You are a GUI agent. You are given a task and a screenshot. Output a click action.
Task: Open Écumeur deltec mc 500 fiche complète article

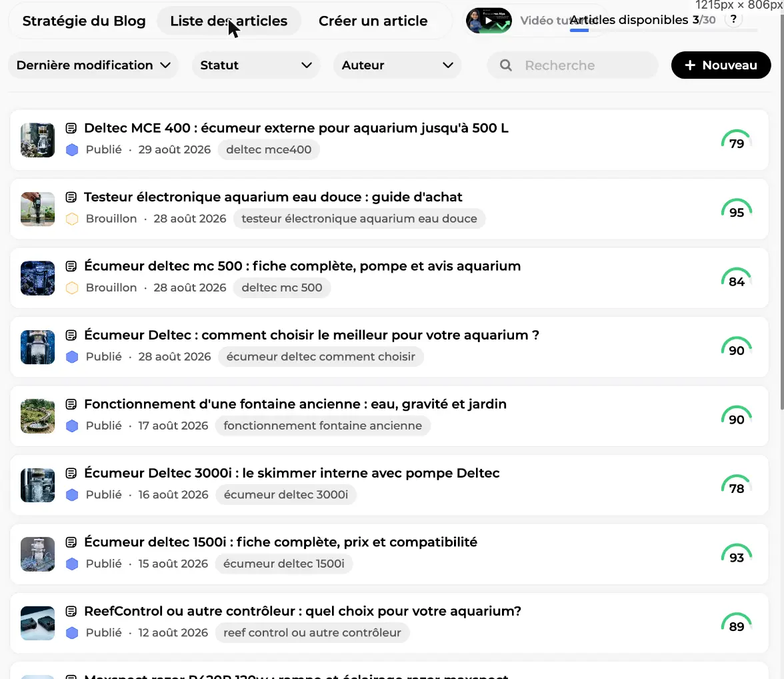(x=303, y=266)
